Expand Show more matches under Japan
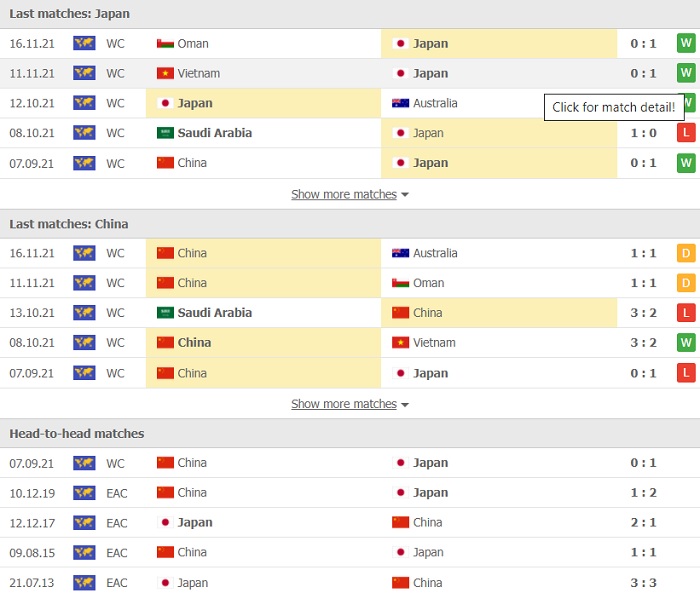700x593 pixels. 343,194
